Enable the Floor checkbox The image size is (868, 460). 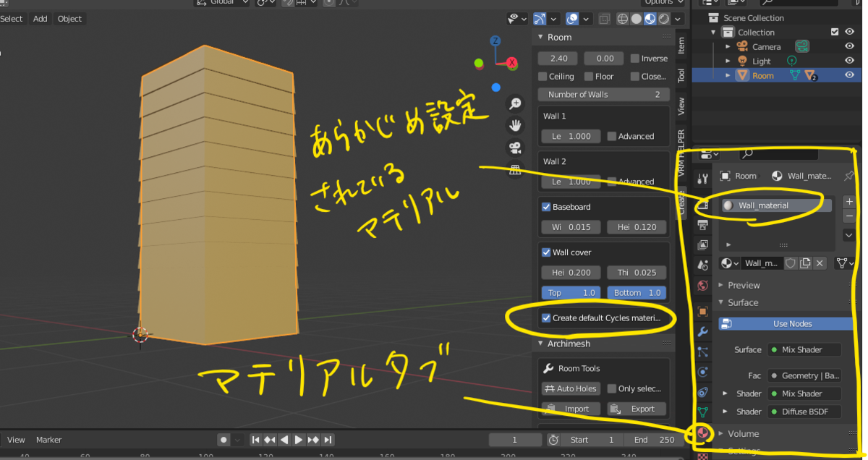point(589,77)
